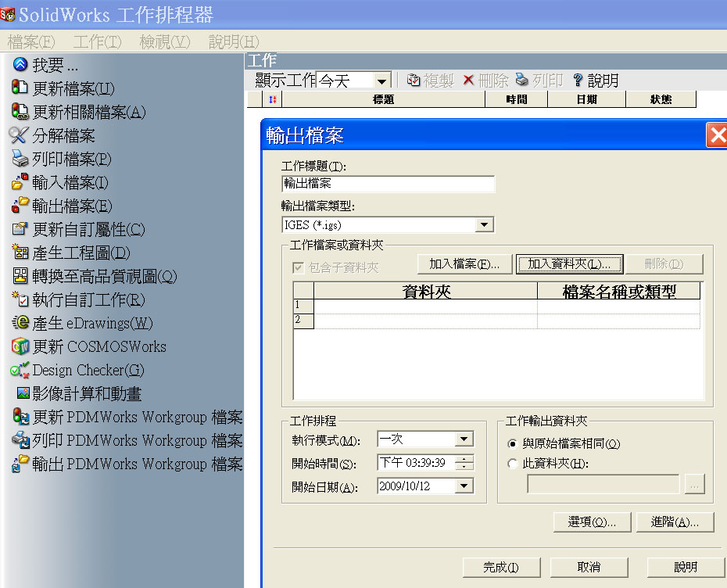Open the 產生工程圖(D) drawing icon
Viewport: 727px width, 588px height.
pos(20,253)
